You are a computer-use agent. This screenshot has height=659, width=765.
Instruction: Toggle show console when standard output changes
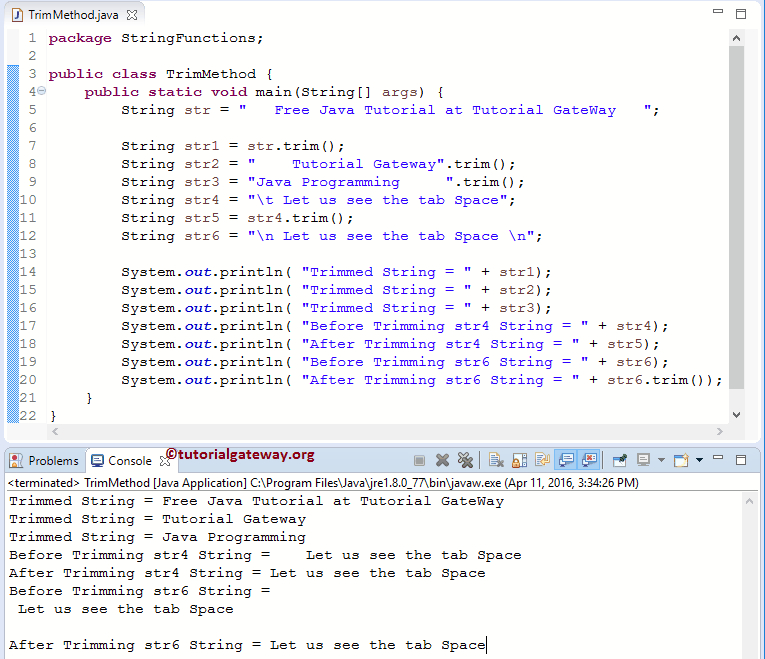click(x=565, y=460)
